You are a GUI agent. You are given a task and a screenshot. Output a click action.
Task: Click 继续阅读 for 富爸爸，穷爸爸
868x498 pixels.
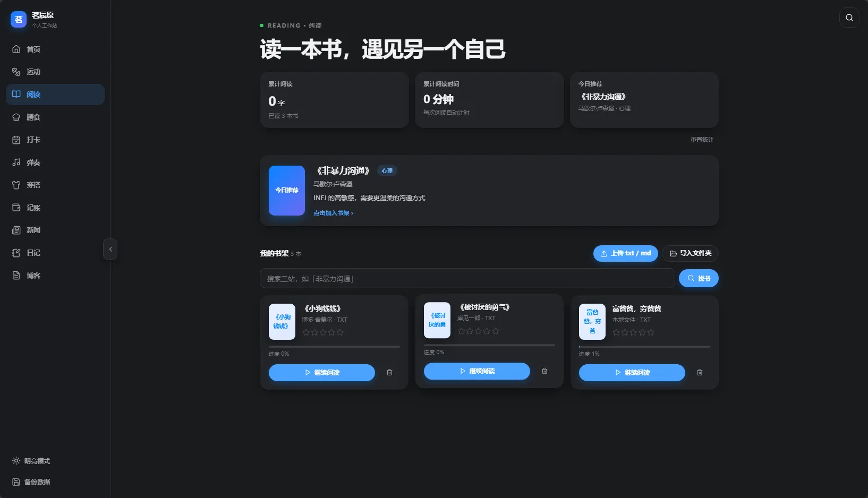click(x=632, y=373)
